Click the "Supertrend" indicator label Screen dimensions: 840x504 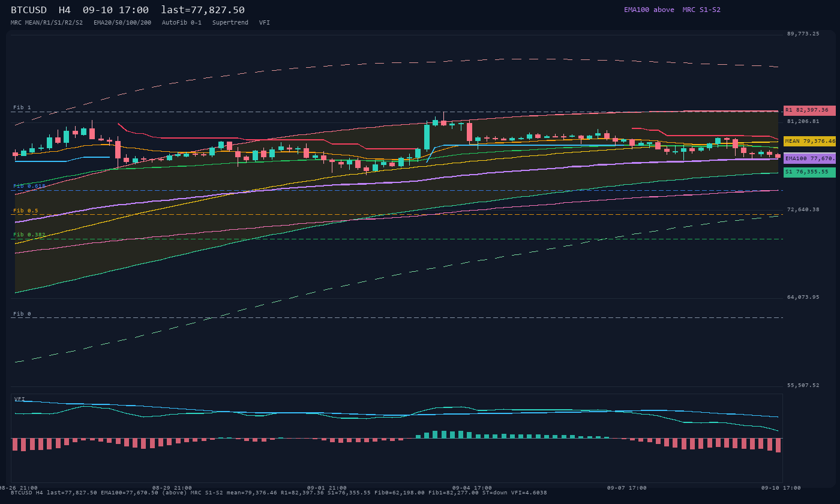(x=230, y=23)
